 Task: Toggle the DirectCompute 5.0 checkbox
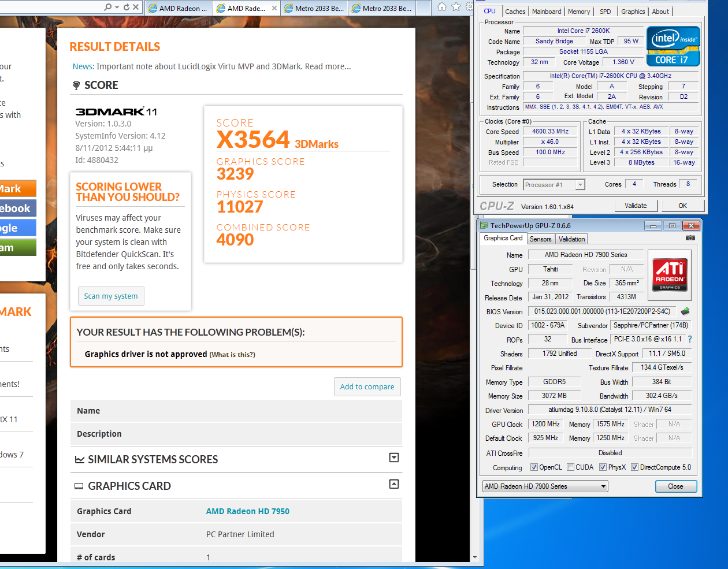click(634, 467)
